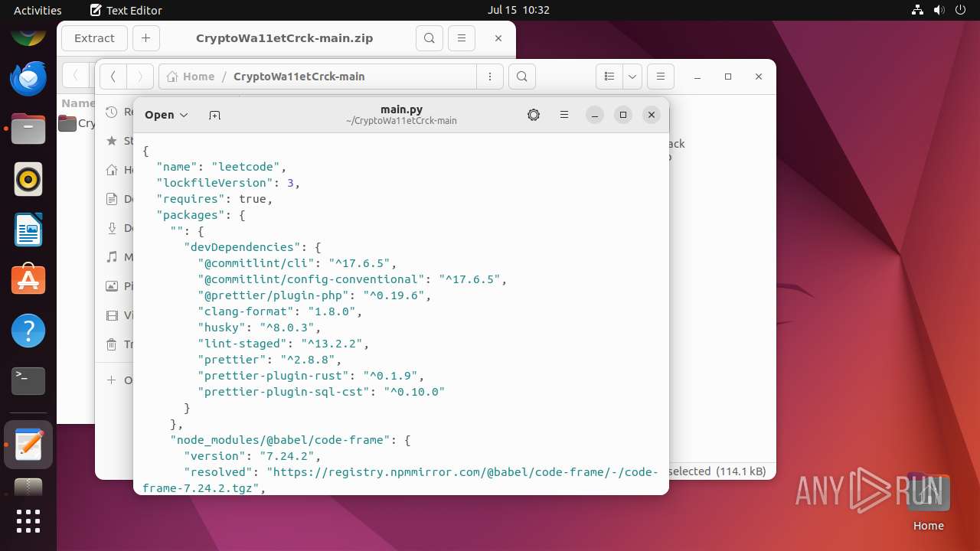Click Name column header in archive manager
Image resolution: width=980 pixels, height=551 pixels.
pos(77,103)
